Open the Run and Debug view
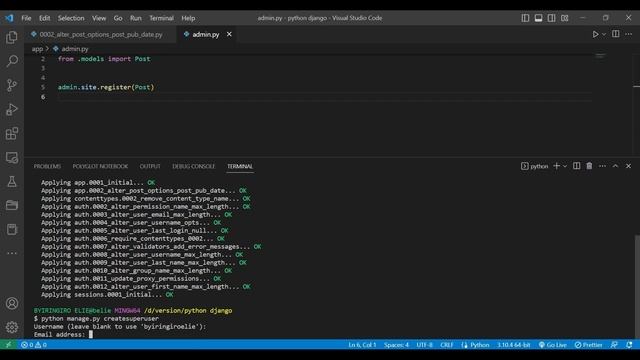Image resolution: width=640 pixels, height=360 pixels. tap(12, 109)
